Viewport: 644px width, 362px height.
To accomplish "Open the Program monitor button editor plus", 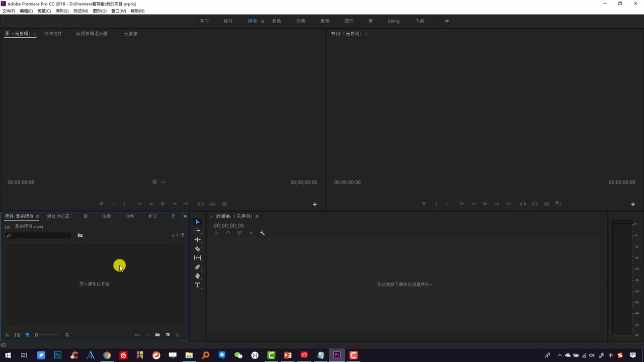I will (x=633, y=204).
